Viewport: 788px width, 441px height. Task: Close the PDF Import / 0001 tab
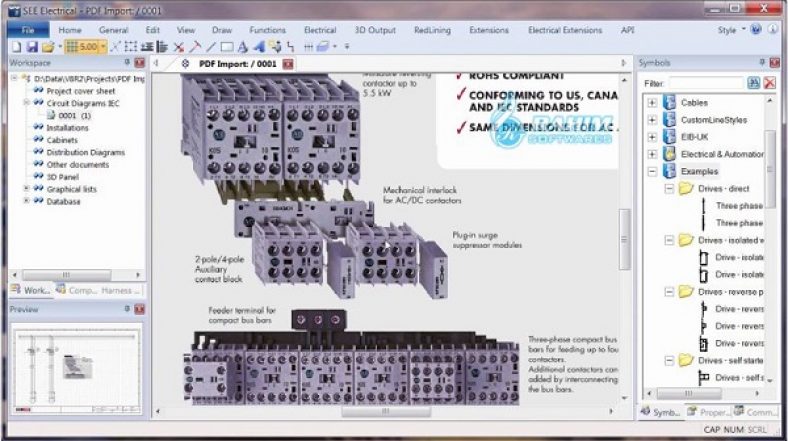coord(288,64)
